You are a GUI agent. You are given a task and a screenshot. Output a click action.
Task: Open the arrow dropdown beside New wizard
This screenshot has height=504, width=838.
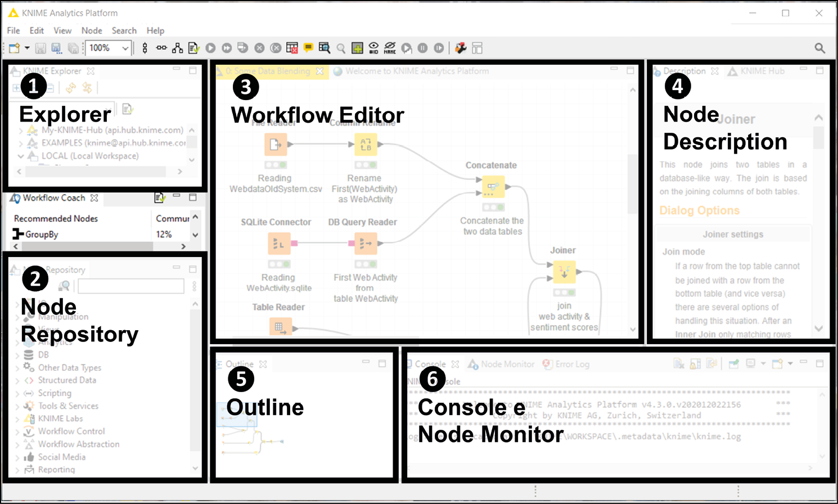pos(26,48)
